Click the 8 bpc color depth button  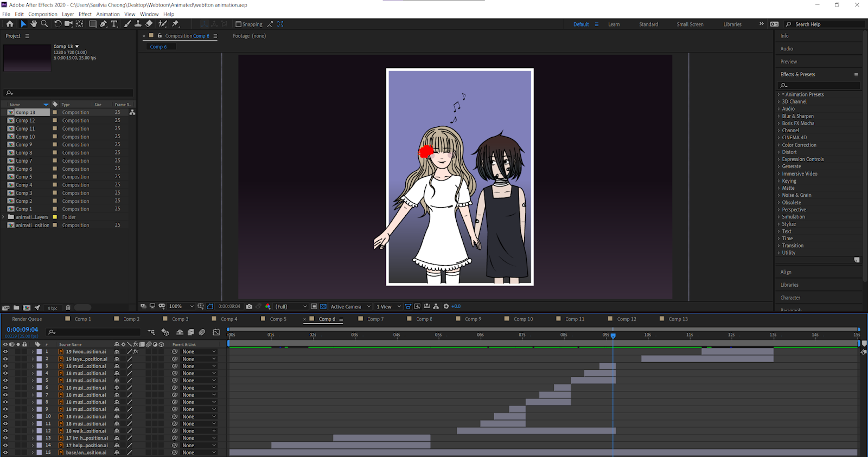click(53, 308)
